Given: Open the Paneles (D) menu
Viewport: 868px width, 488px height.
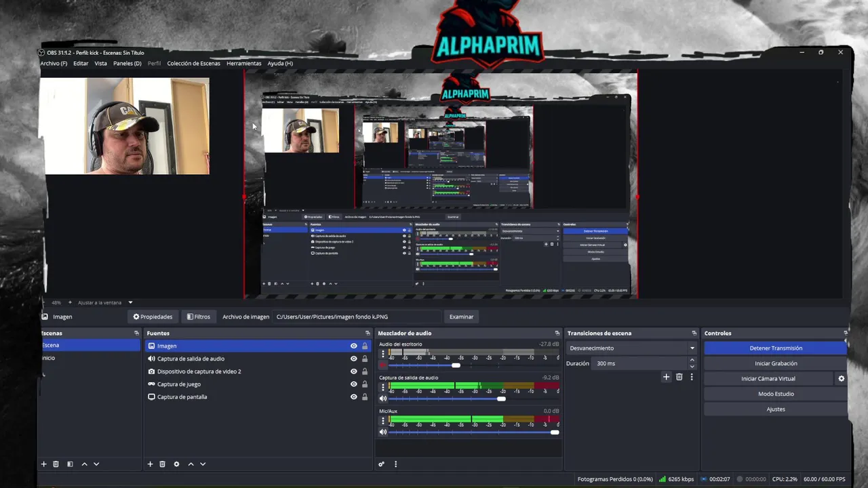Looking at the screenshot, I should [127, 63].
